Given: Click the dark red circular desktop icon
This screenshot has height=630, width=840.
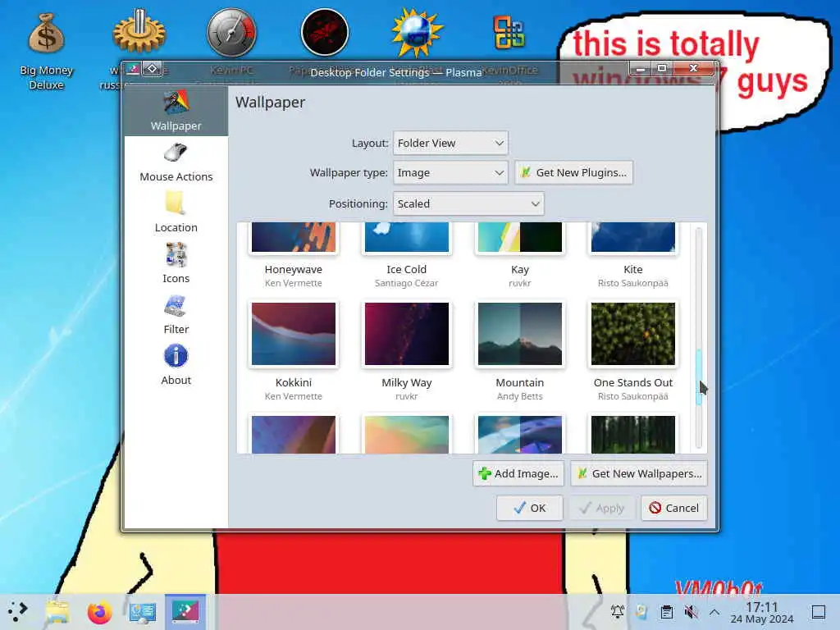Looking at the screenshot, I should [x=325, y=32].
